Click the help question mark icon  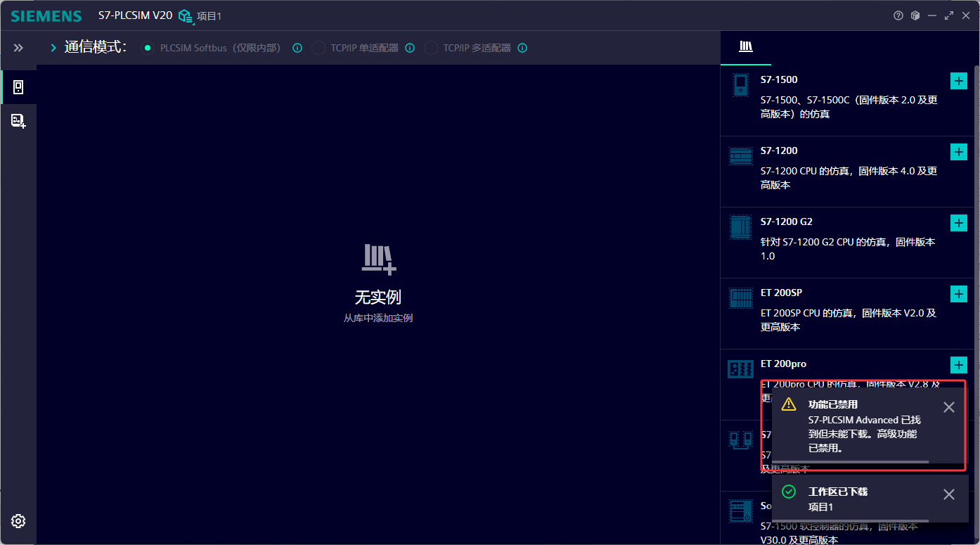pos(898,15)
